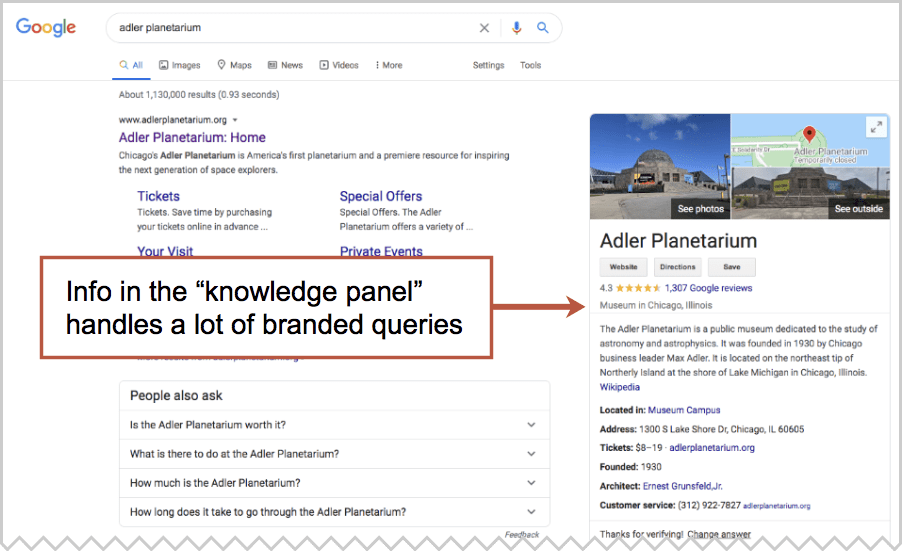Viewport: 902px width, 551px height.
Task: Click the star rating icons
Action: (x=638, y=288)
